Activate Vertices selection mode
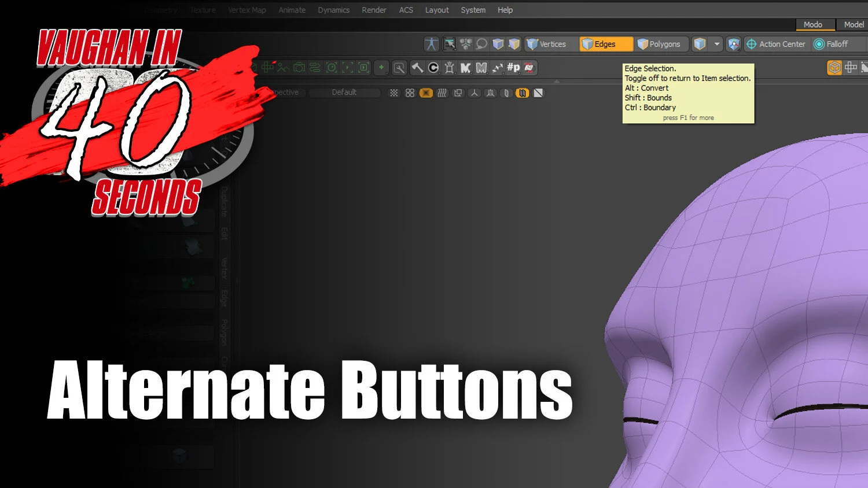The height and width of the screenshot is (488, 868). point(549,44)
